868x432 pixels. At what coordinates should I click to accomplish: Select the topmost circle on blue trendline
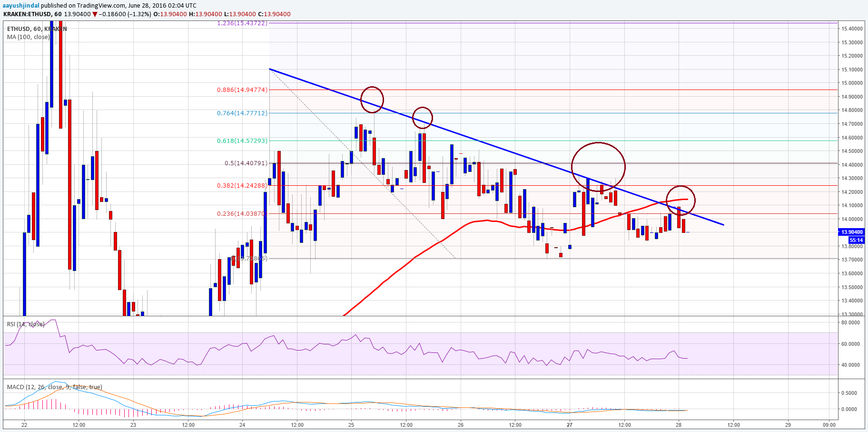click(372, 100)
